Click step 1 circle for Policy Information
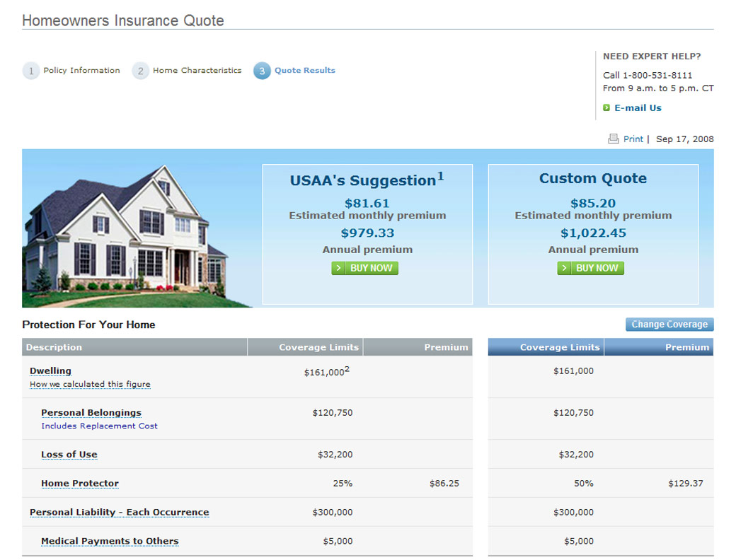The height and width of the screenshot is (560, 736). coord(31,71)
